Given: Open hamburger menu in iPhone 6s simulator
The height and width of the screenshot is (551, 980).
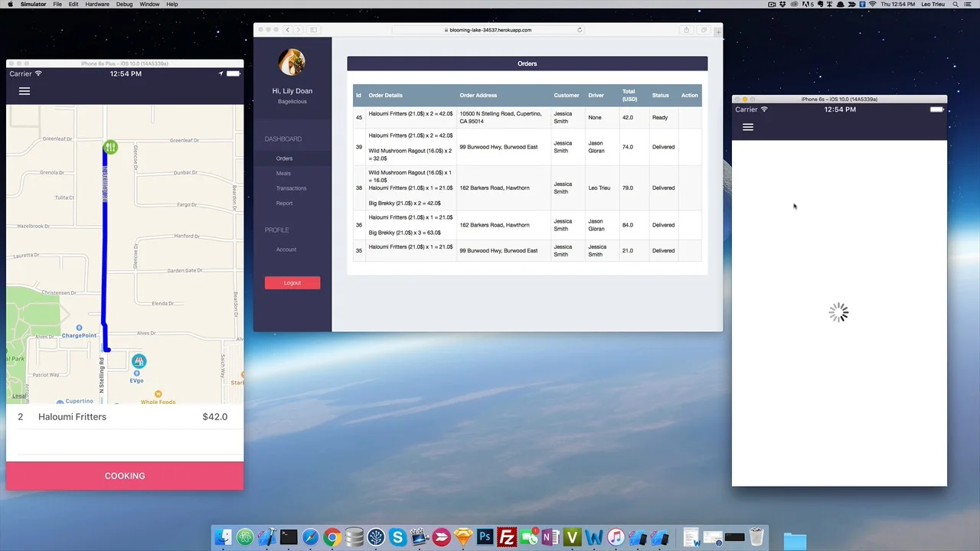Looking at the screenshot, I should 748,127.
